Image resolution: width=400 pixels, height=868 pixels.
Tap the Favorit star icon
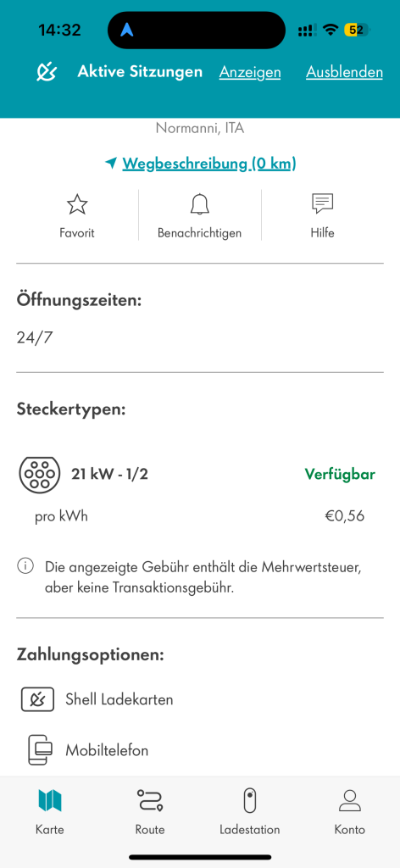[77, 204]
